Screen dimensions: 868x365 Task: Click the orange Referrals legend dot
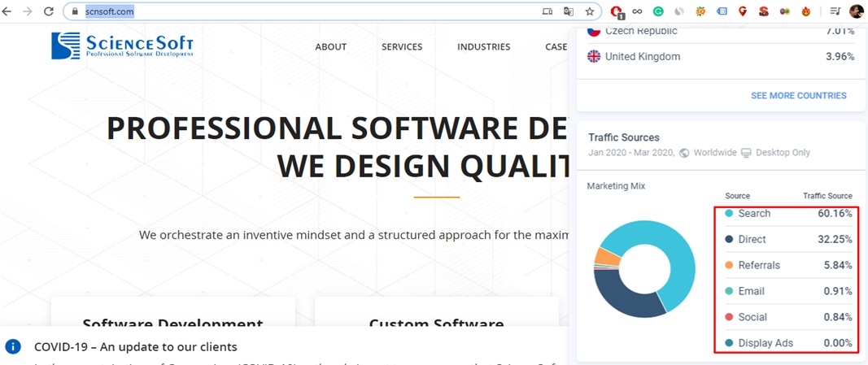pyautogui.click(x=729, y=266)
